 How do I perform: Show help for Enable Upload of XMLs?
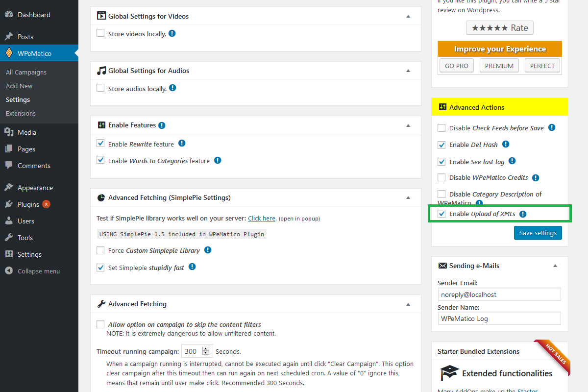tap(523, 214)
